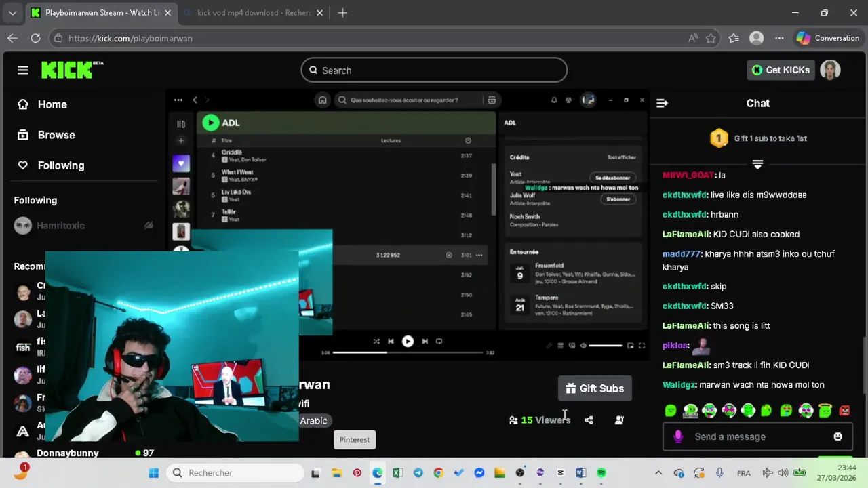Click Walidgz username in chat

click(679, 385)
